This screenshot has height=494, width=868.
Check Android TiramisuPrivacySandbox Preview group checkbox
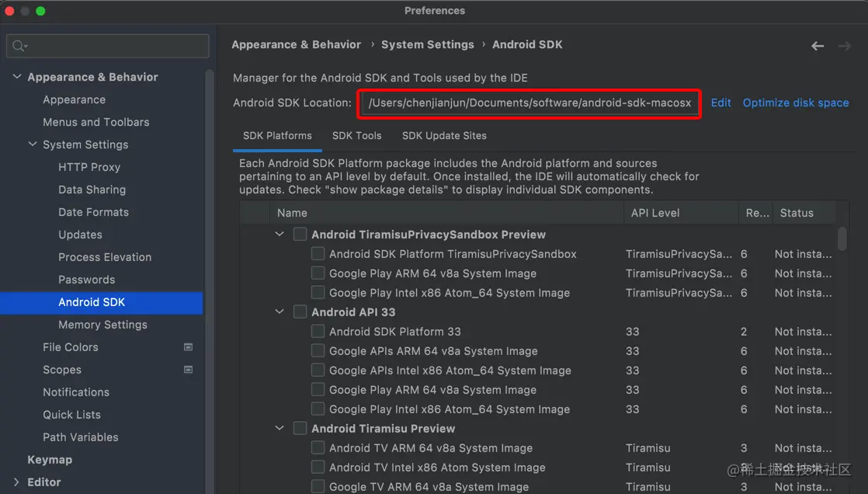click(300, 235)
